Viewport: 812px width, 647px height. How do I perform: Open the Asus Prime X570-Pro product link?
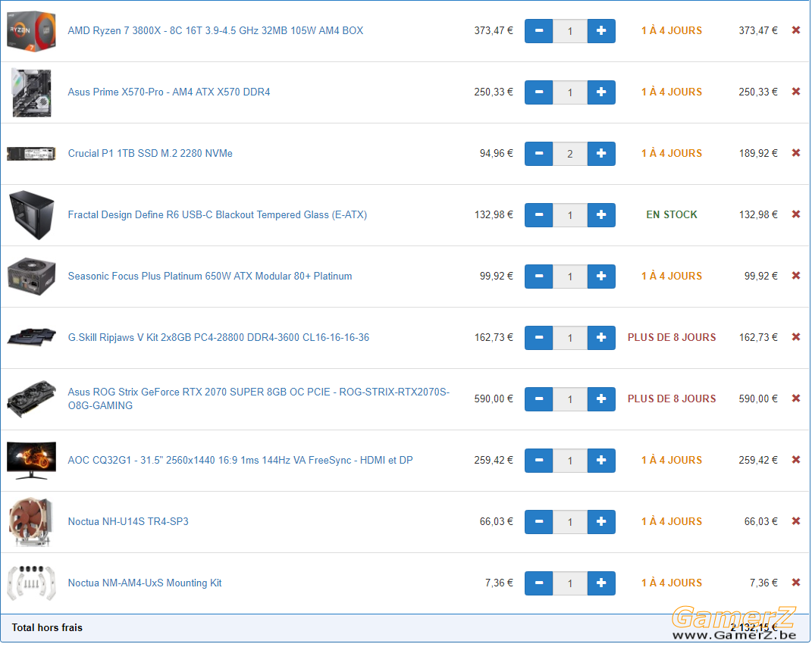coord(169,92)
